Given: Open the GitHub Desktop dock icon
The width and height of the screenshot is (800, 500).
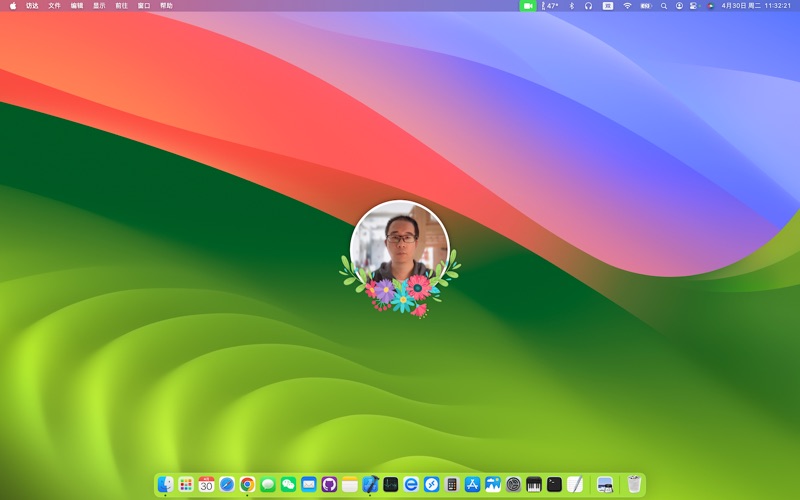Looking at the screenshot, I should pyautogui.click(x=329, y=484).
